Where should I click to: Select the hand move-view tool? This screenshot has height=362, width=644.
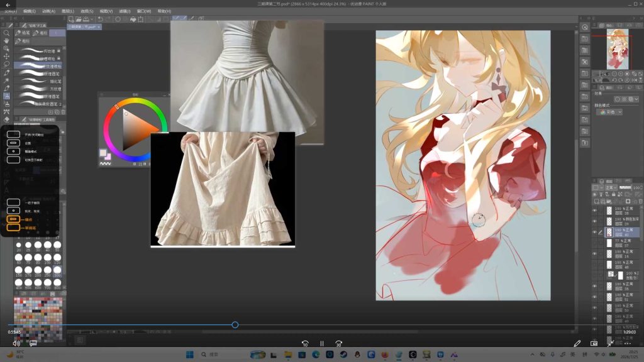point(6,41)
